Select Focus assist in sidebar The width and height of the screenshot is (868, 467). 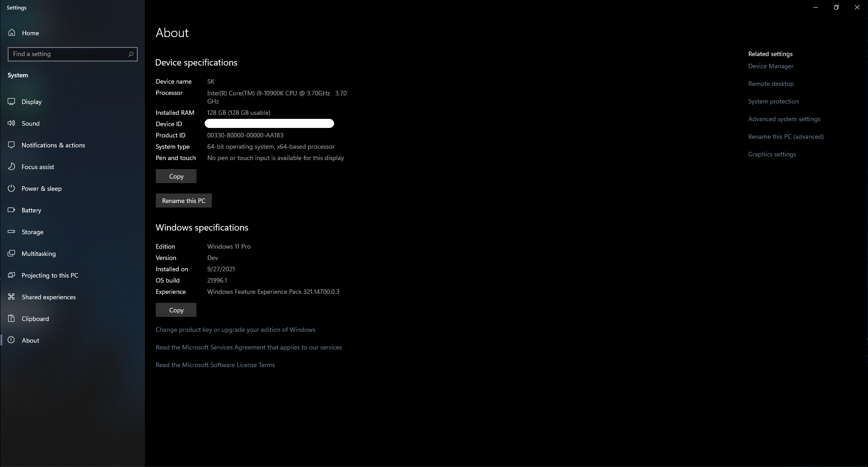pos(72,167)
